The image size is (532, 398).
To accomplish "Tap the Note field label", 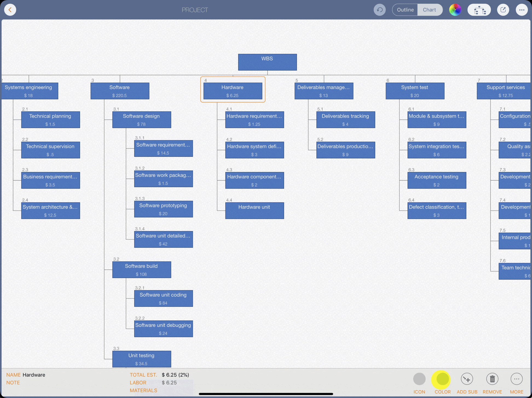I will point(13,383).
